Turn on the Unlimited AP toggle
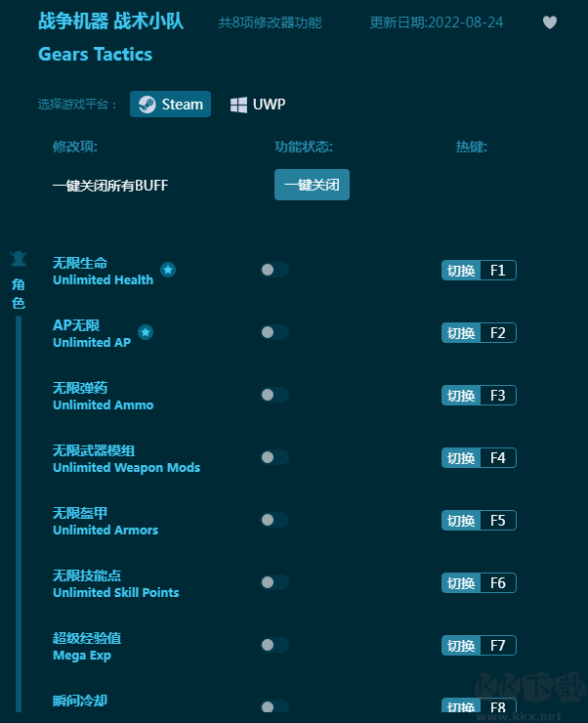Viewport: 588px width, 723px height. point(274,332)
